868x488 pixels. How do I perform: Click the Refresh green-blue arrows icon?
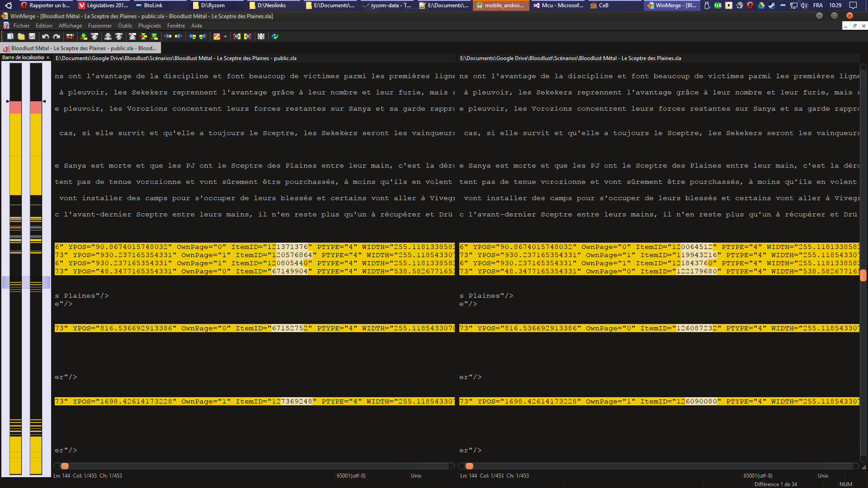(x=275, y=37)
